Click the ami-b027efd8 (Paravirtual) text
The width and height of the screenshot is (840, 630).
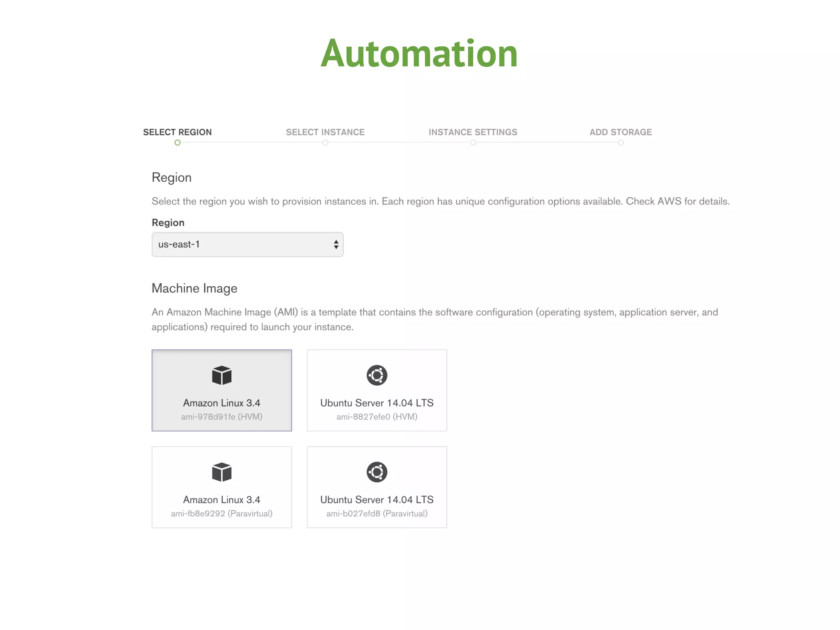coord(377,514)
